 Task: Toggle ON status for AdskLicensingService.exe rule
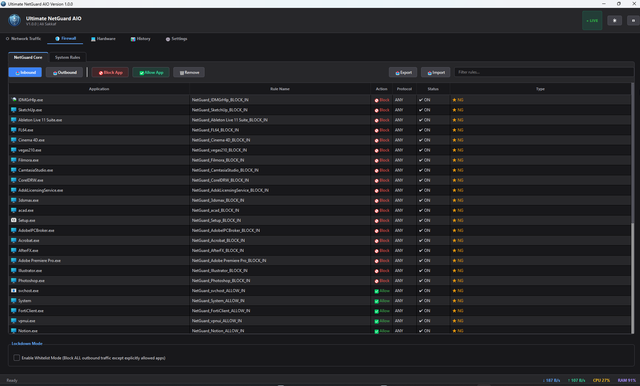[x=424, y=190]
